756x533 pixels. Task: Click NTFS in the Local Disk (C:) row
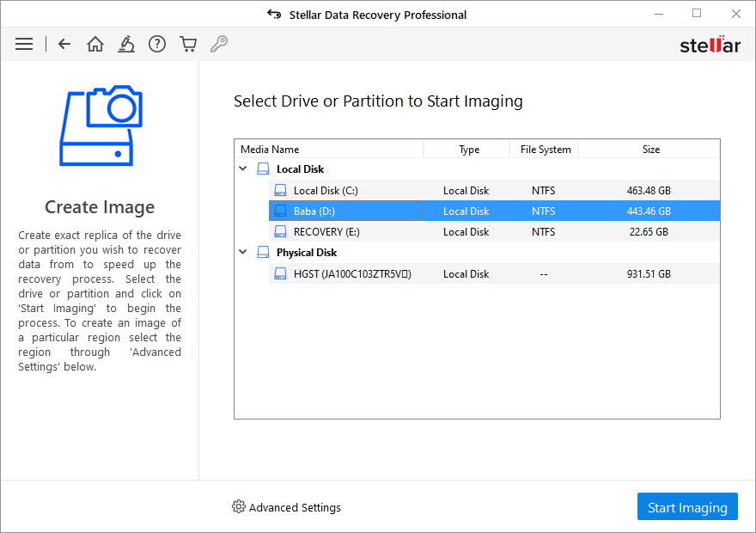543,191
